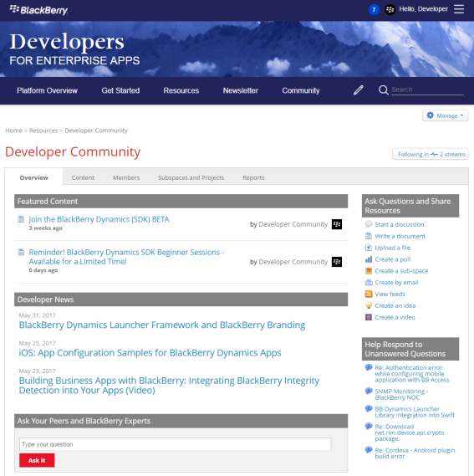
Task: Click the magnifying glass search icon
Action: coord(383,90)
